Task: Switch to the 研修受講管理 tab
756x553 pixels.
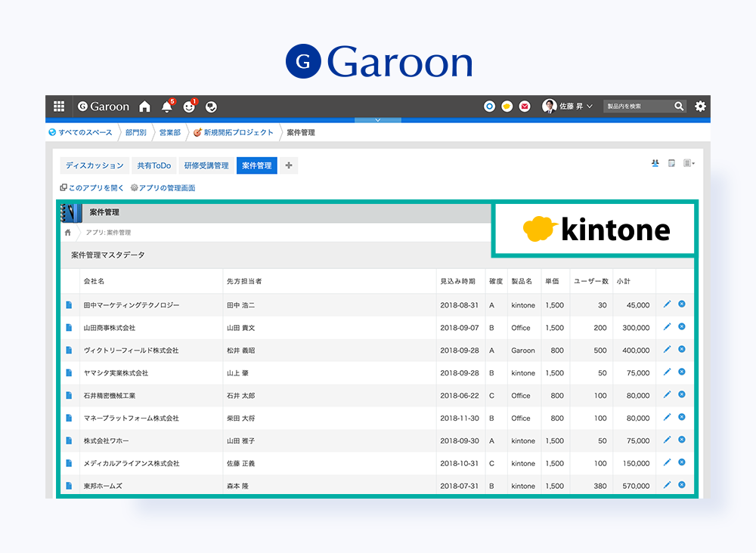Action: point(206,165)
